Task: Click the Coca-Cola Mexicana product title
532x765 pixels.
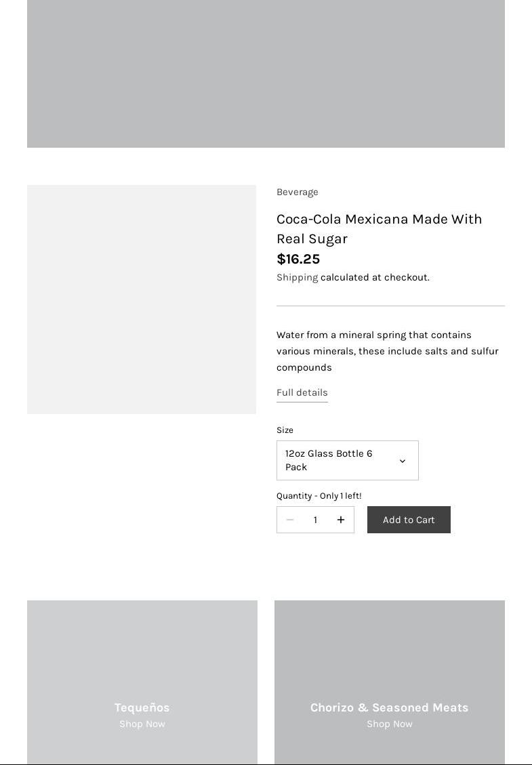Action: (x=379, y=228)
